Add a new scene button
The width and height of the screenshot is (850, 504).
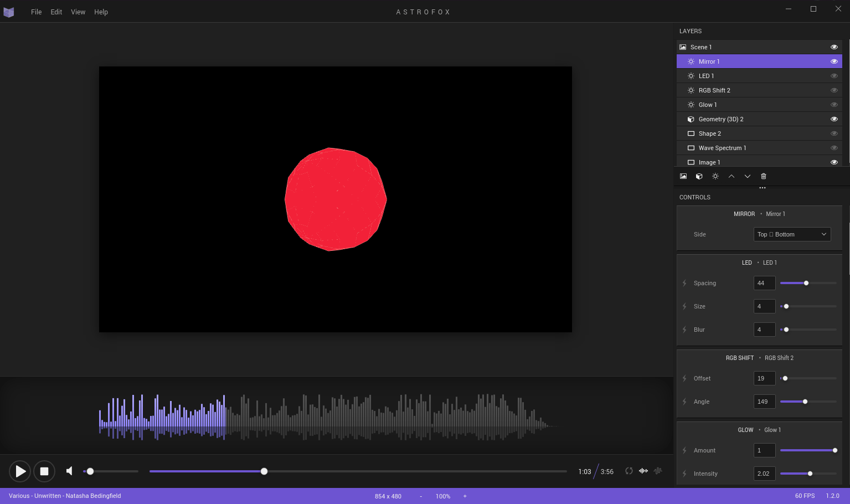683,176
